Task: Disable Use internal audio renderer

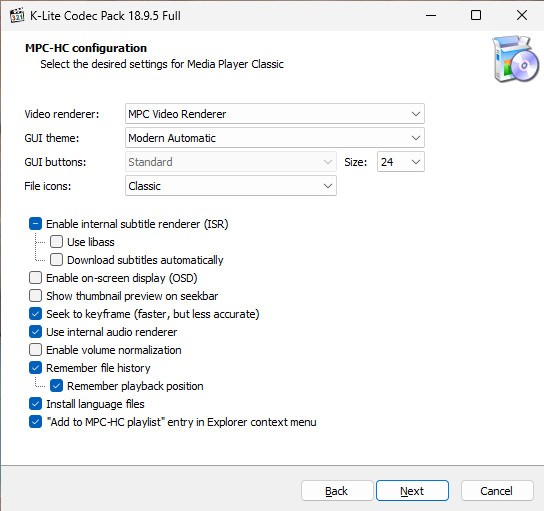Action: 35,332
